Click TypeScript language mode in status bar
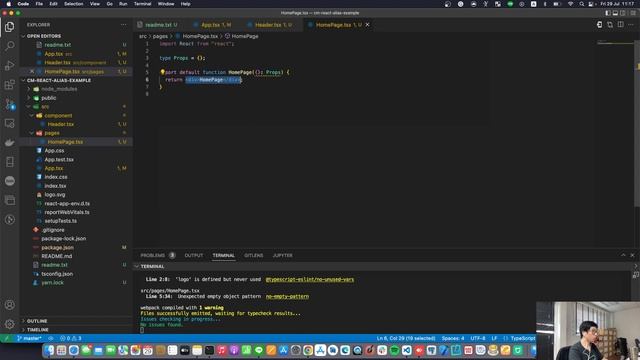This screenshot has height=360, width=640. (523, 338)
